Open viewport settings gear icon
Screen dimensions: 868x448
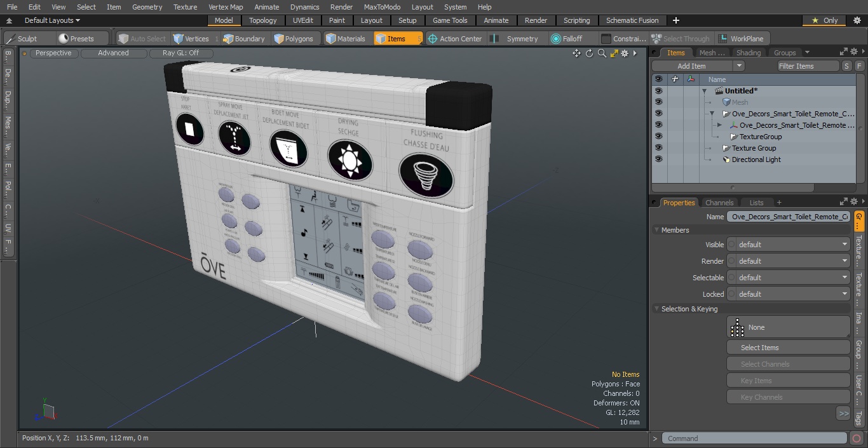625,53
